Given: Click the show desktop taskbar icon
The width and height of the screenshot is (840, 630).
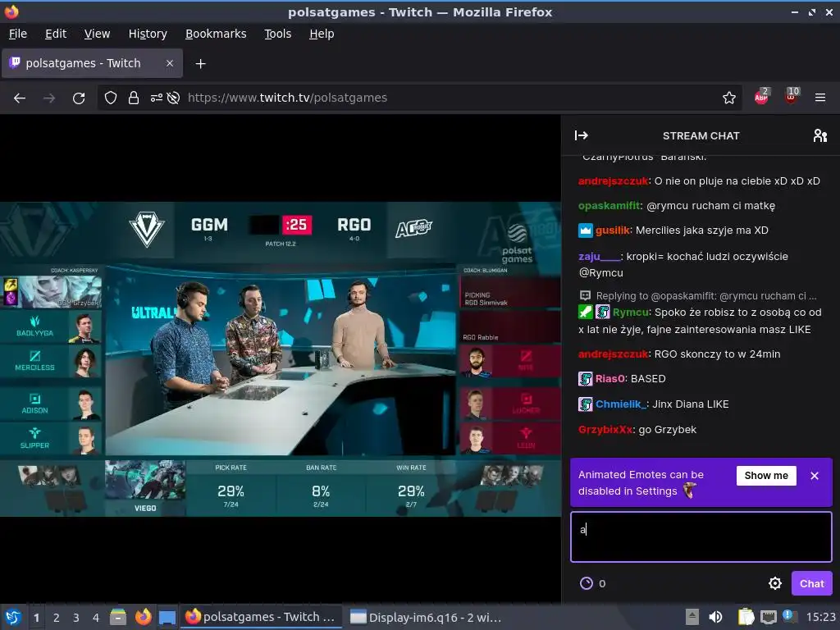Looking at the screenshot, I should click(167, 617).
